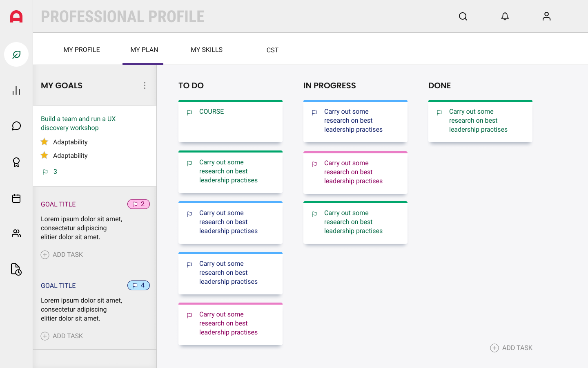Open the calendar sidebar icon
The width and height of the screenshot is (588, 368).
[x=16, y=198]
